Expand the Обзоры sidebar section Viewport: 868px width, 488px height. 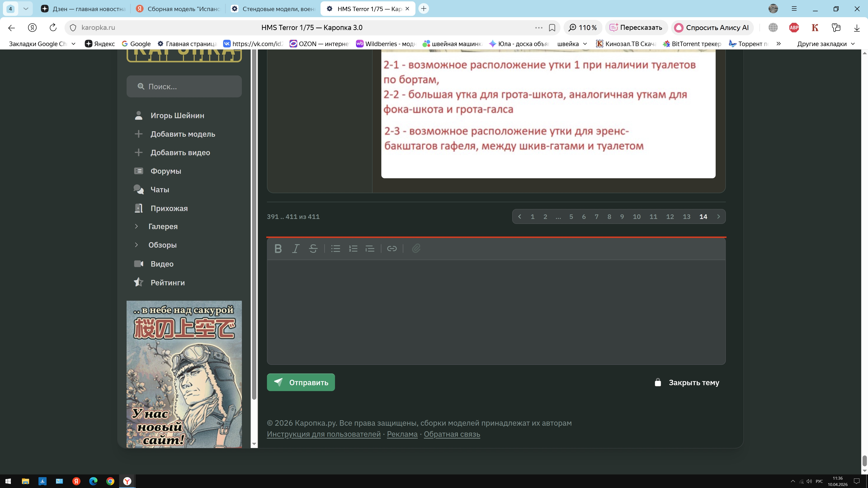click(163, 245)
